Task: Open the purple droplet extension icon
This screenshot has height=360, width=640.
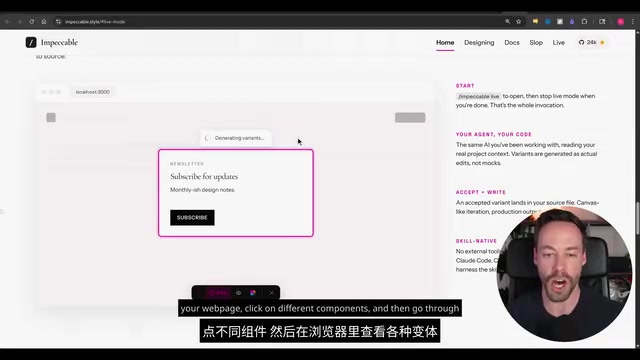Action: [x=572, y=22]
